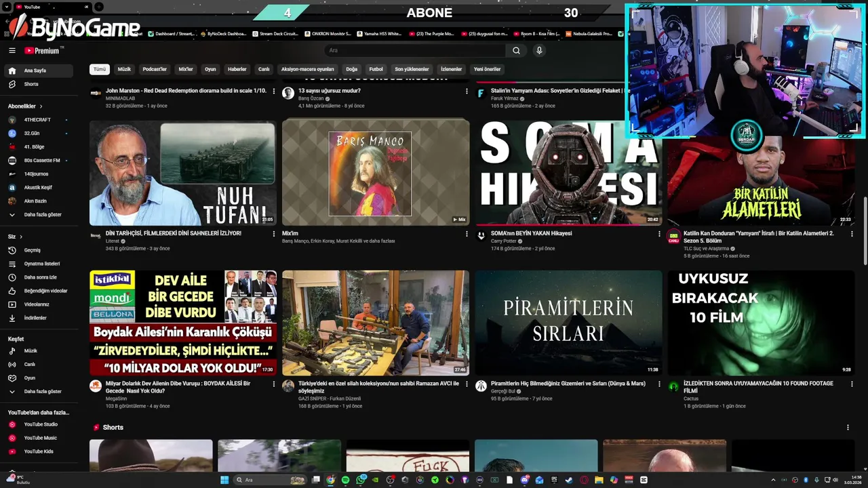Screen dimensions: 868x488
Task: Open the TLC Suç ve Araştırma channel
Action: coord(707,249)
